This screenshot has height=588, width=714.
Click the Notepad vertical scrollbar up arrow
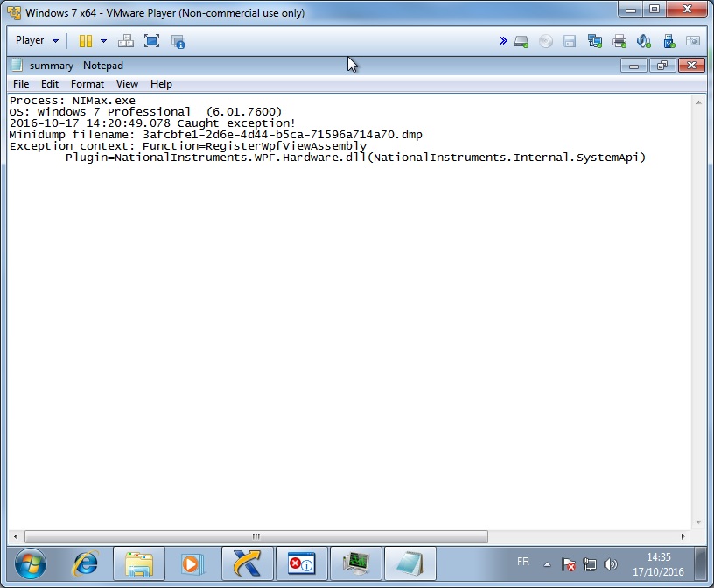pyautogui.click(x=698, y=102)
